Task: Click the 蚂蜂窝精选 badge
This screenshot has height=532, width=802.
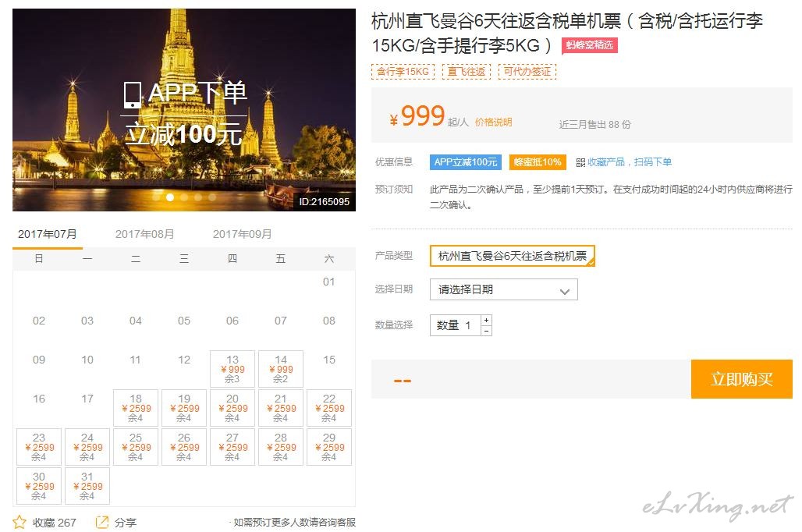Action: (x=590, y=45)
